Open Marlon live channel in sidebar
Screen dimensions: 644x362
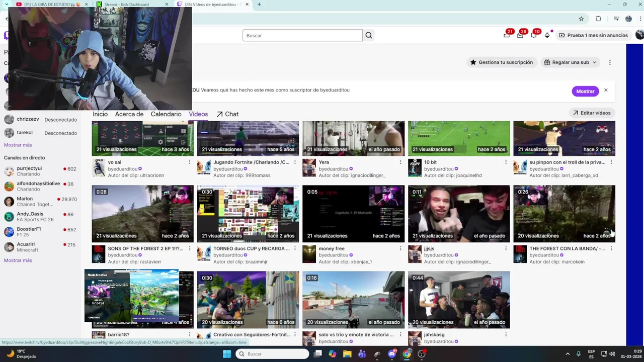(40, 201)
